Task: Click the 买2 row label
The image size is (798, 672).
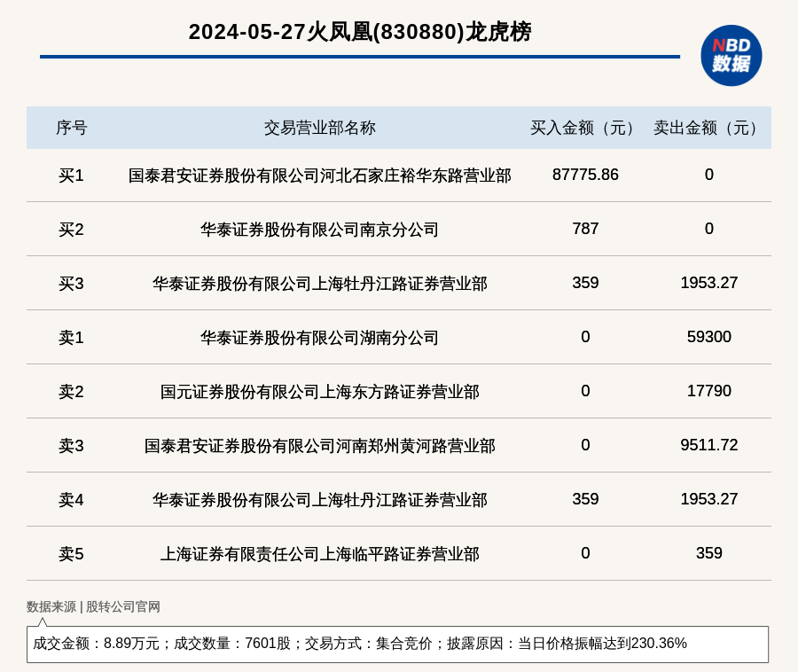Action: tap(71, 230)
